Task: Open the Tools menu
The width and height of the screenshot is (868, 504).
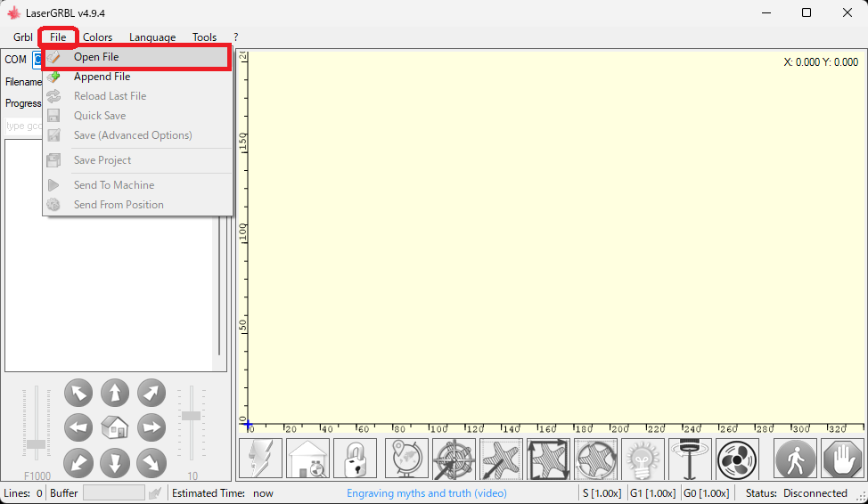Action: [204, 37]
